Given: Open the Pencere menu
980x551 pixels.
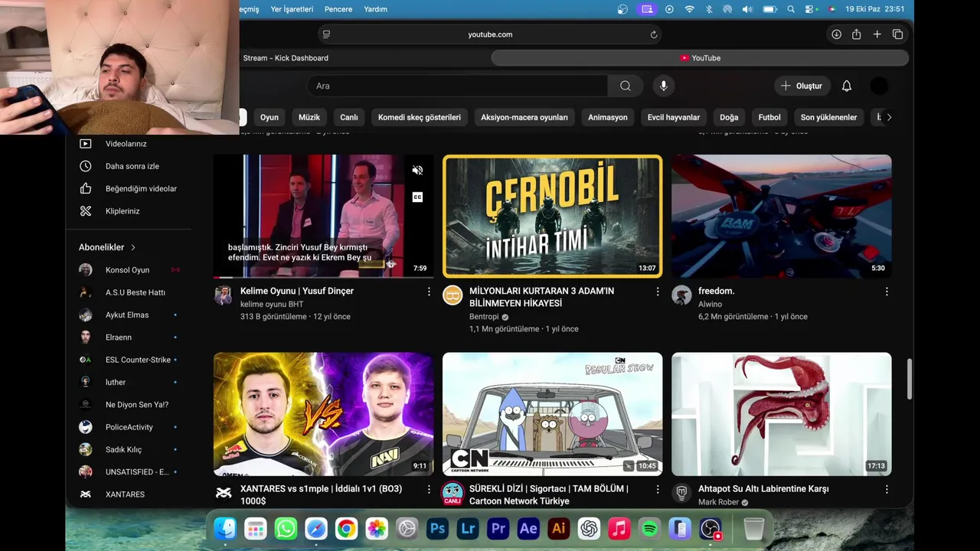Looking at the screenshot, I should pyautogui.click(x=338, y=9).
